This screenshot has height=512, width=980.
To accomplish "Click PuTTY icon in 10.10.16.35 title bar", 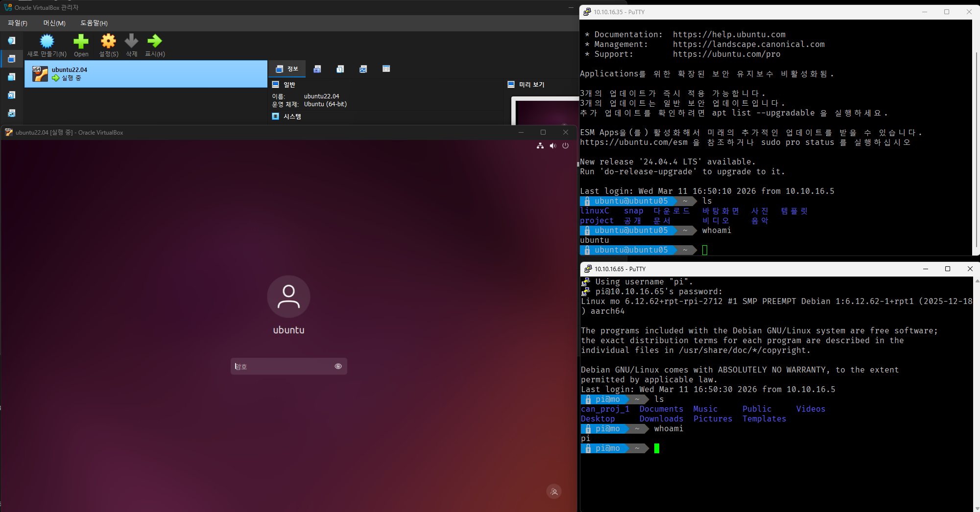I will [x=587, y=12].
